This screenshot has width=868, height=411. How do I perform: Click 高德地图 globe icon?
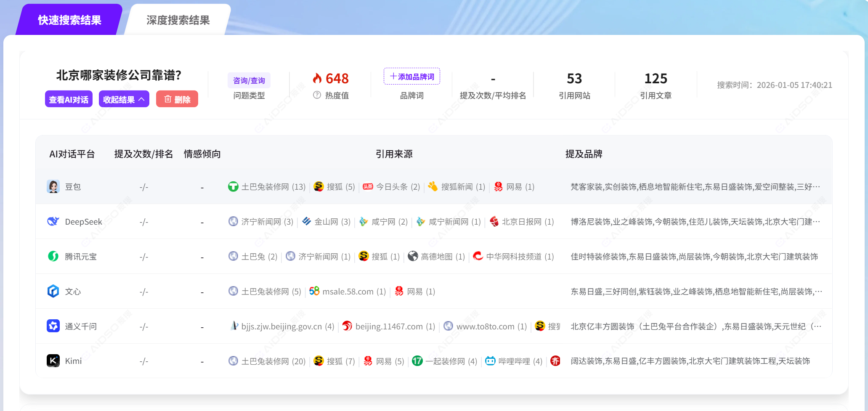click(x=413, y=256)
